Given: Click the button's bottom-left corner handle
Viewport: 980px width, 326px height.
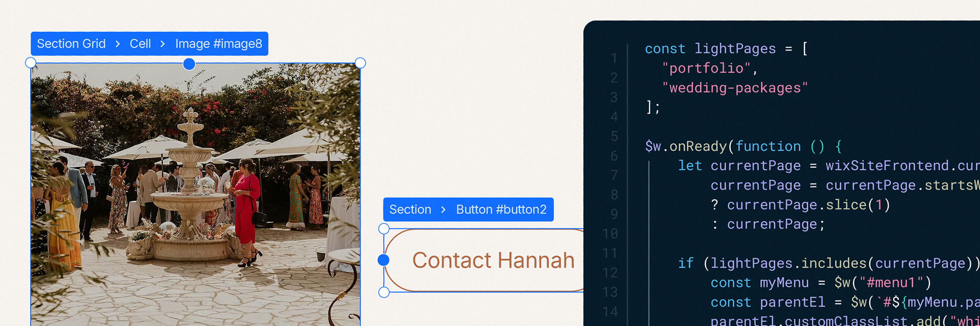Looking at the screenshot, I should coord(384,292).
